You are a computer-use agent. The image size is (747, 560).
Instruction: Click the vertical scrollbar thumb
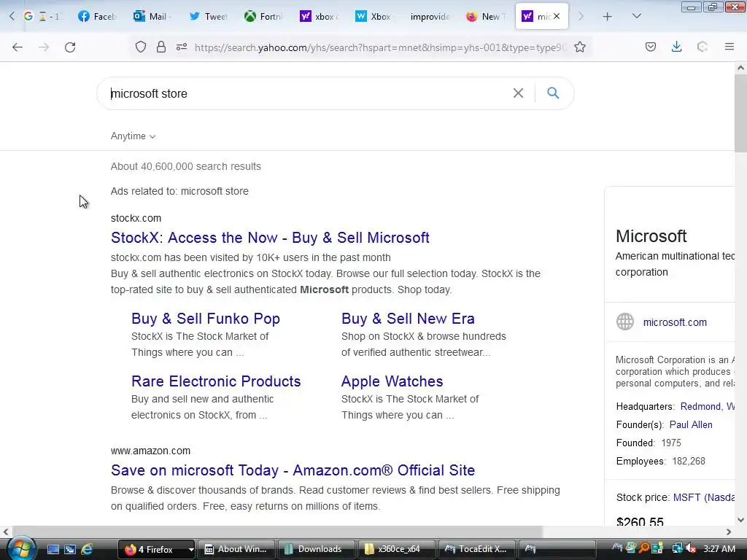[740, 113]
